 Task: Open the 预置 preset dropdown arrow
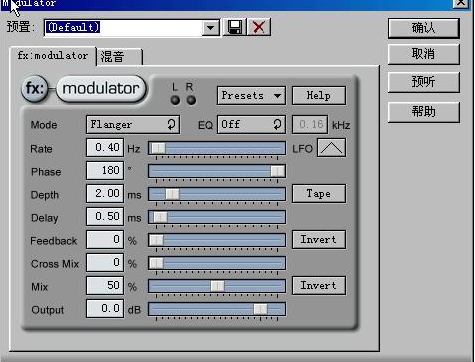click(x=211, y=28)
